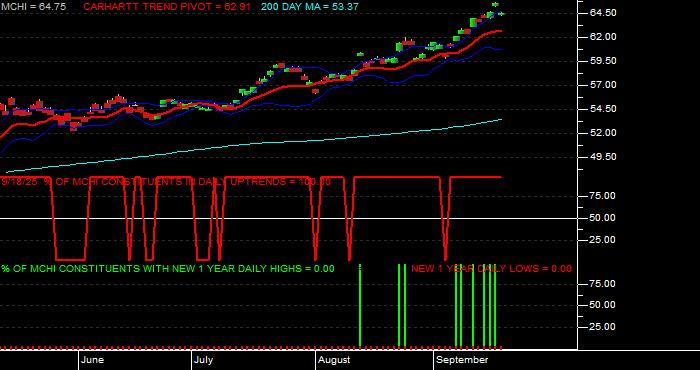Click the 64.50 price axis value
The height and width of the screenshot is (370, 700).
[604, 13]
